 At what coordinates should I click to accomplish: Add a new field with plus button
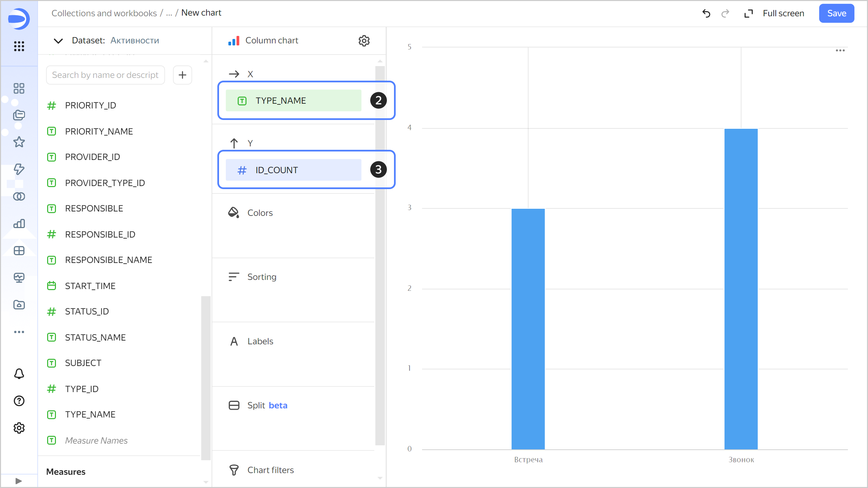182,75
